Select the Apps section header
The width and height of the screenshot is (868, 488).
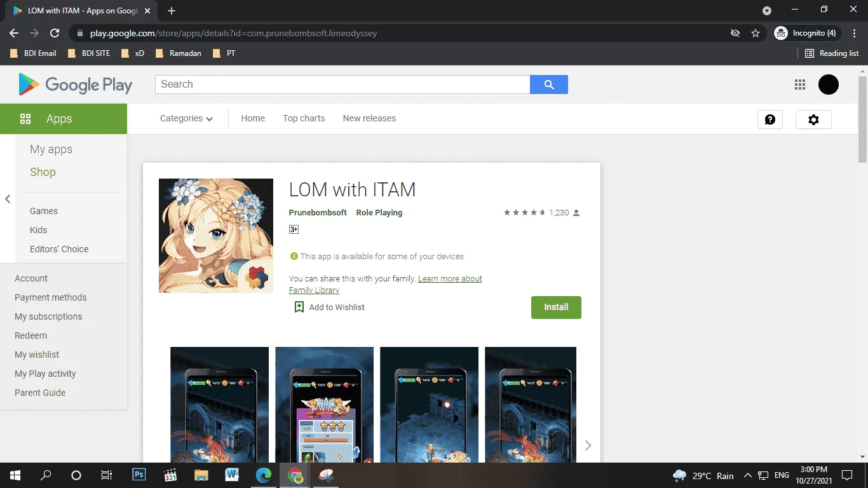coord(64,119)
